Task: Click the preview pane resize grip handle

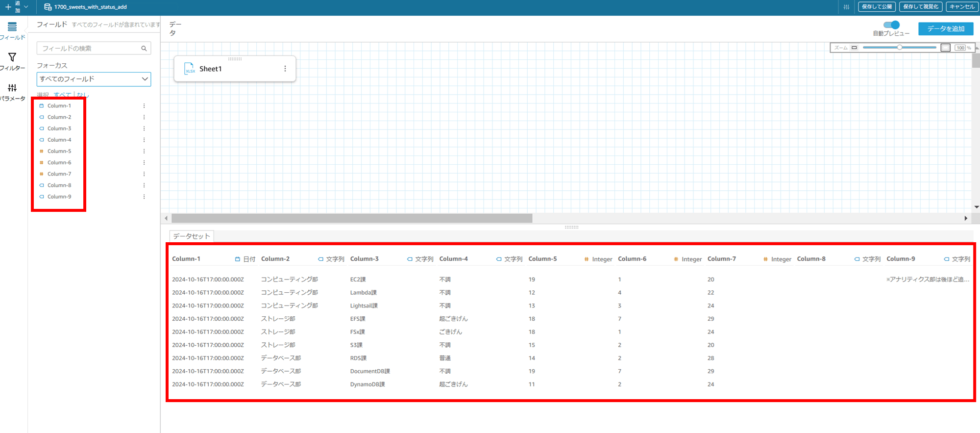Action: coord(571,227)
